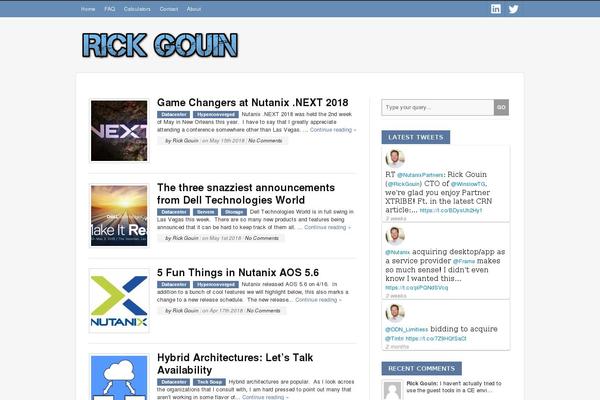Viewport: 600px width, 400px height.
Task: Open the t.co link in Frame tweet
Action: tap(417, 287)
